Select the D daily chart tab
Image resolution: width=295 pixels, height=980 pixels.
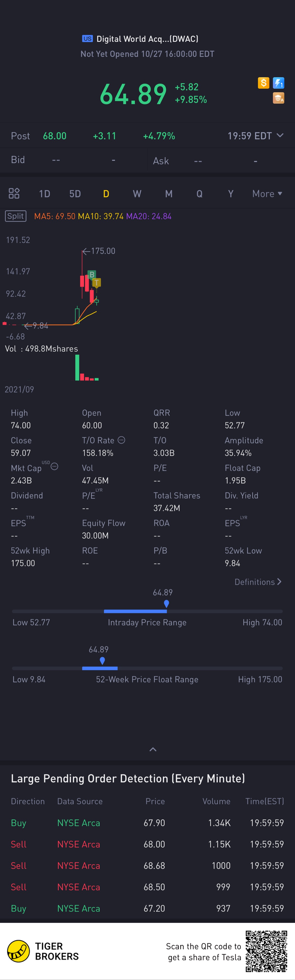point(106,194)
